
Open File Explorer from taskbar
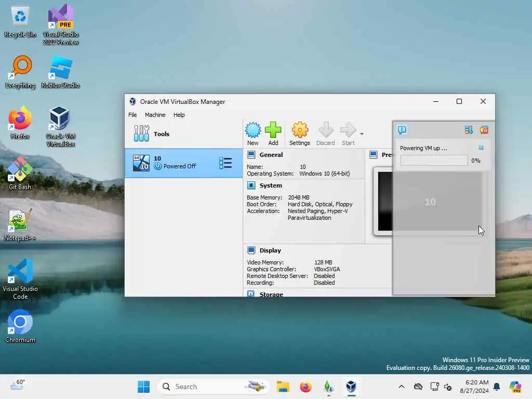[283, 387]
